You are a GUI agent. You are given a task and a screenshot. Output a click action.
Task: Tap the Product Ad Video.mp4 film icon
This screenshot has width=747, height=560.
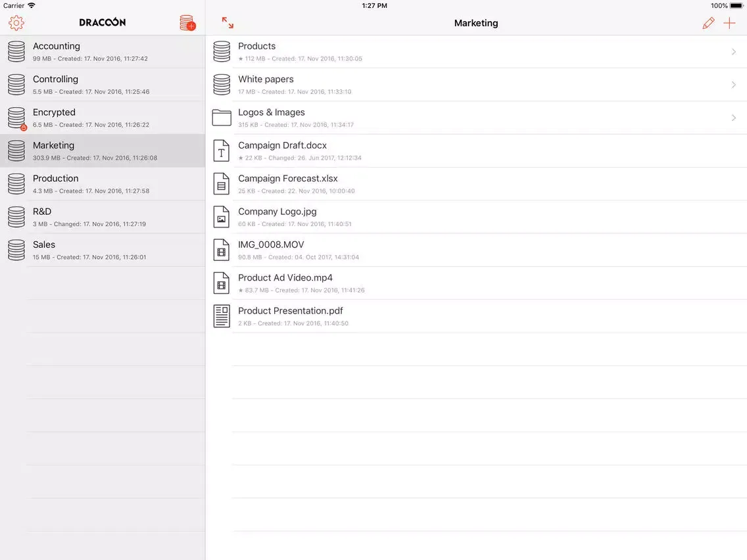pyautogui.click(x=222, y=283)
